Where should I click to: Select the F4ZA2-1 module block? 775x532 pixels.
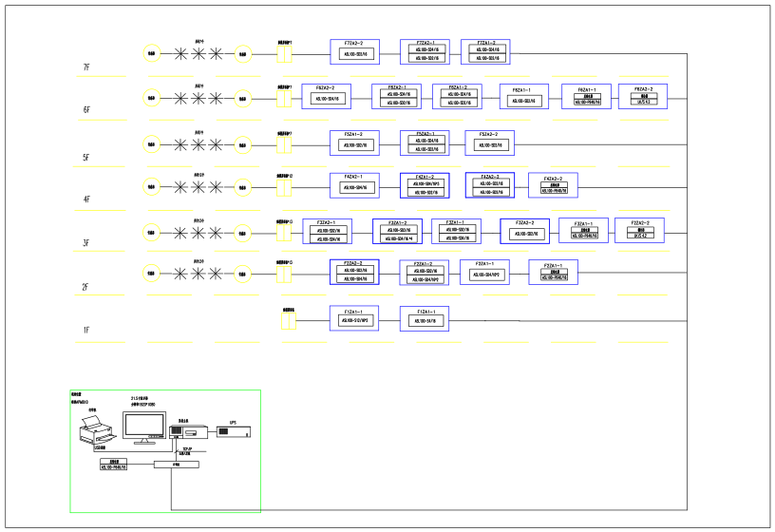coord(355,185)
